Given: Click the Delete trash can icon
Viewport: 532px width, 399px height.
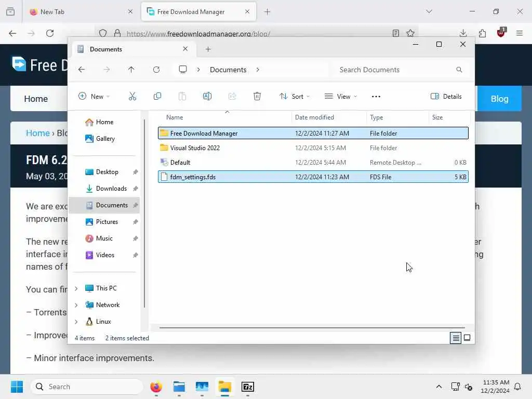Looking at the screenshot, I should click(x=257, y=96).
